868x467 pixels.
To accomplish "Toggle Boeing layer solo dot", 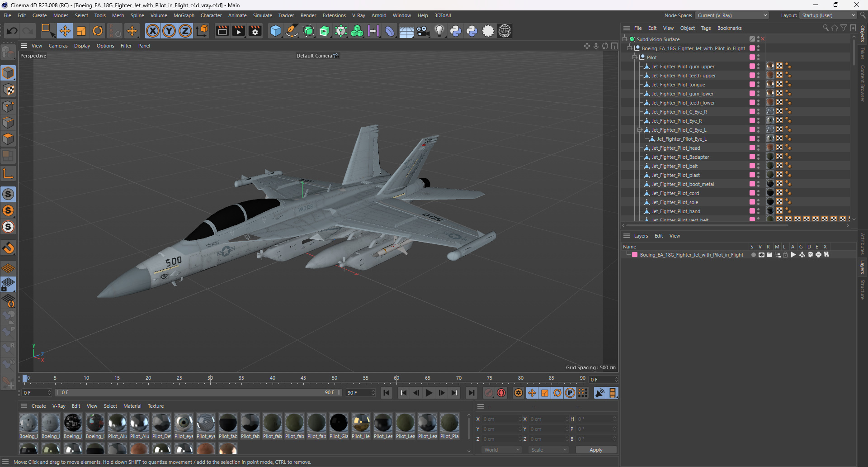I will point(753,255).
